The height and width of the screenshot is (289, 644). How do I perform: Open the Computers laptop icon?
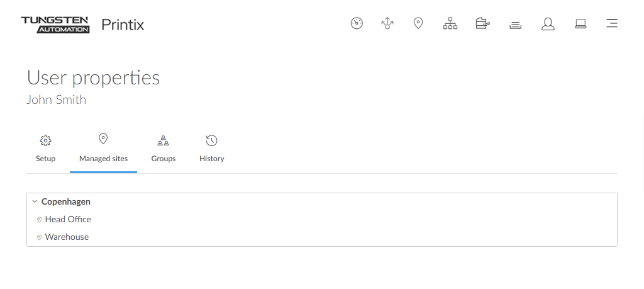tap(580, 24)
